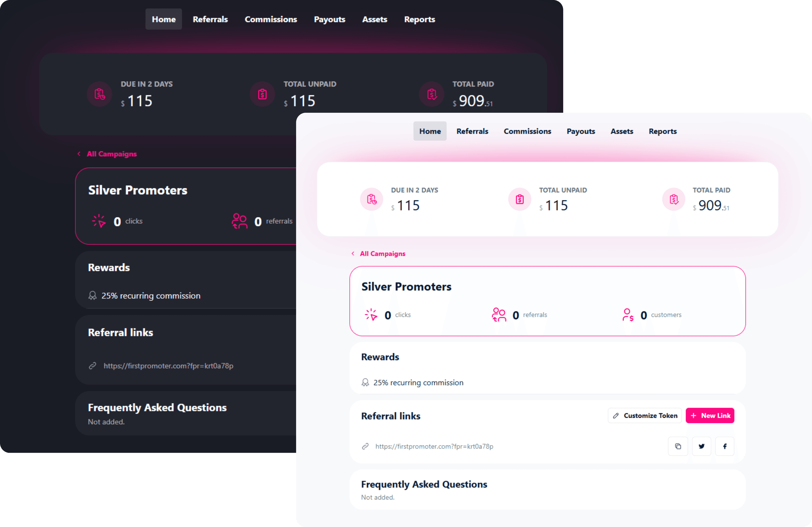Click the pencil icon on Customize Token
Viewport: 812px width, 527px height.
click(616, 416)
